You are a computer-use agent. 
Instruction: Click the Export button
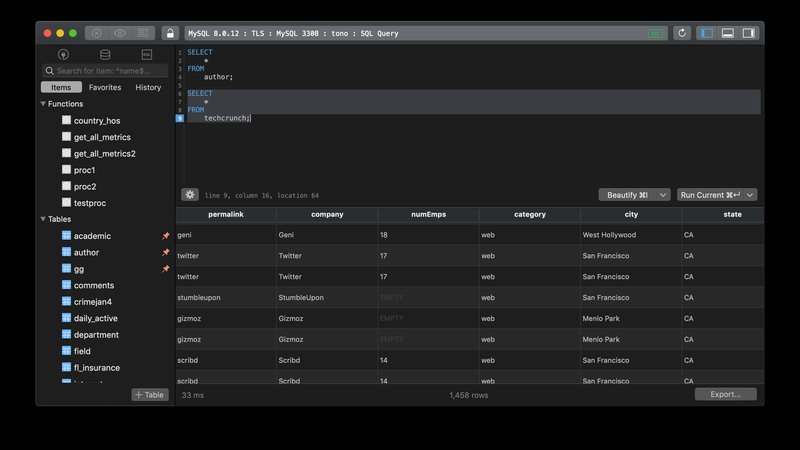point(725,394)
